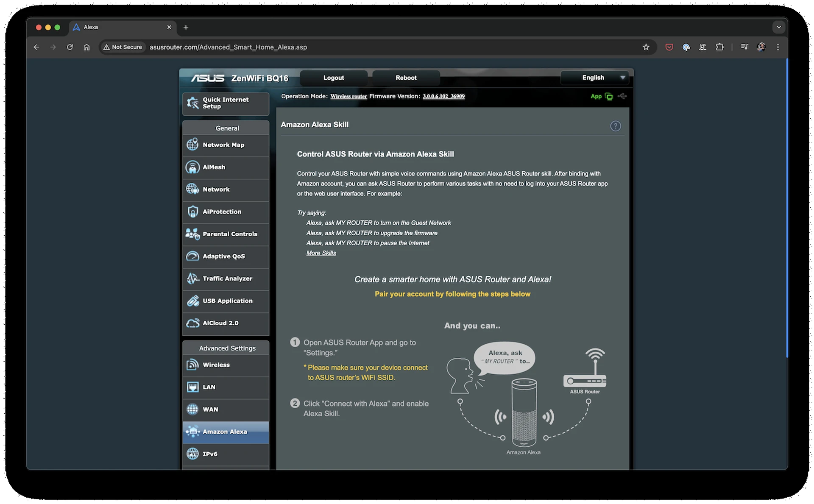Open the media control icon

pos(744,47)
